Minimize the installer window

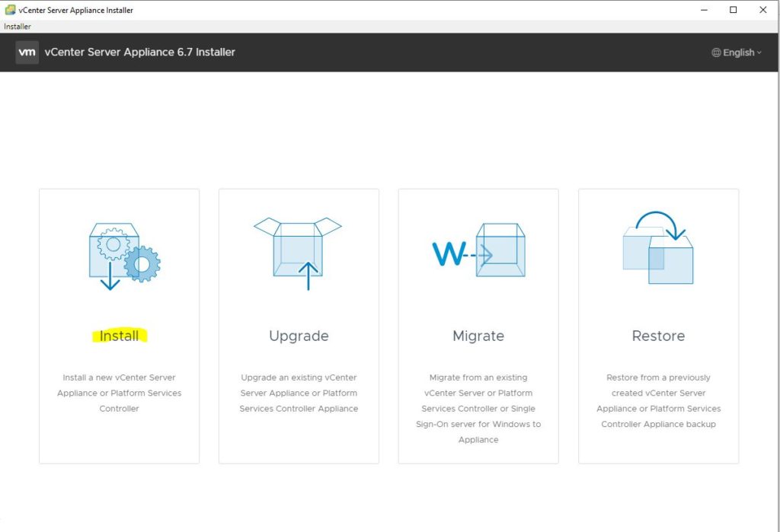tap(704, 10)
